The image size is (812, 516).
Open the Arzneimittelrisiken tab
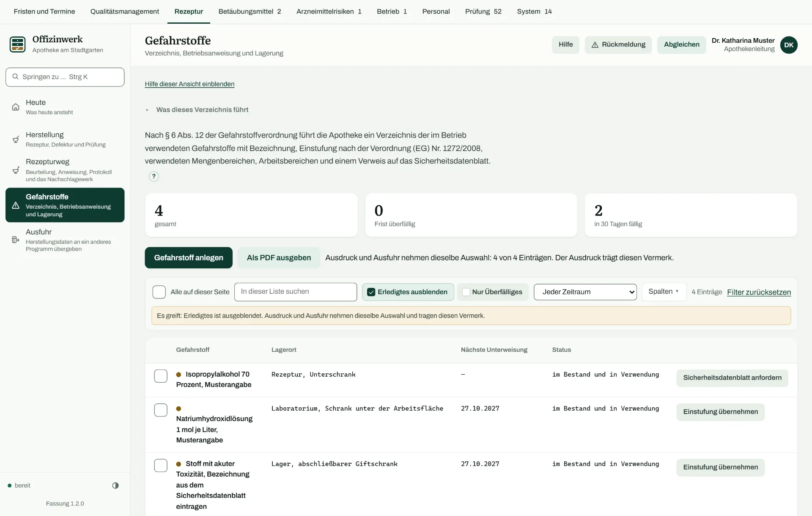(329, 11)
